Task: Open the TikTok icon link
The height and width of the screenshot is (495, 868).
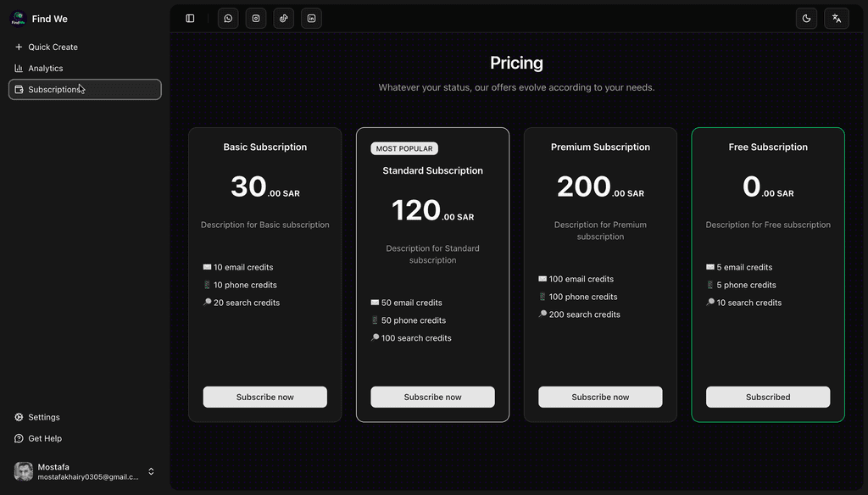Action: pos(284,19)
